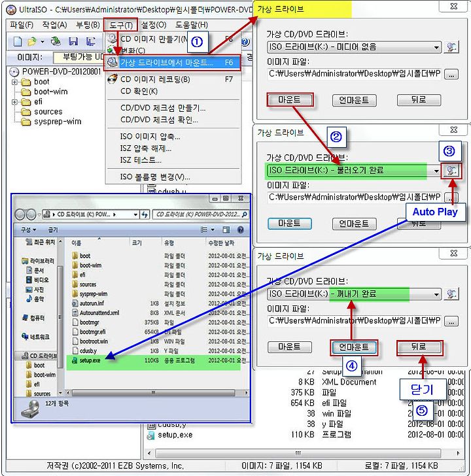Click the Save floppy disk toolbar icon
Viewport: 471px width, 476px height.
[x=73, y=42]
